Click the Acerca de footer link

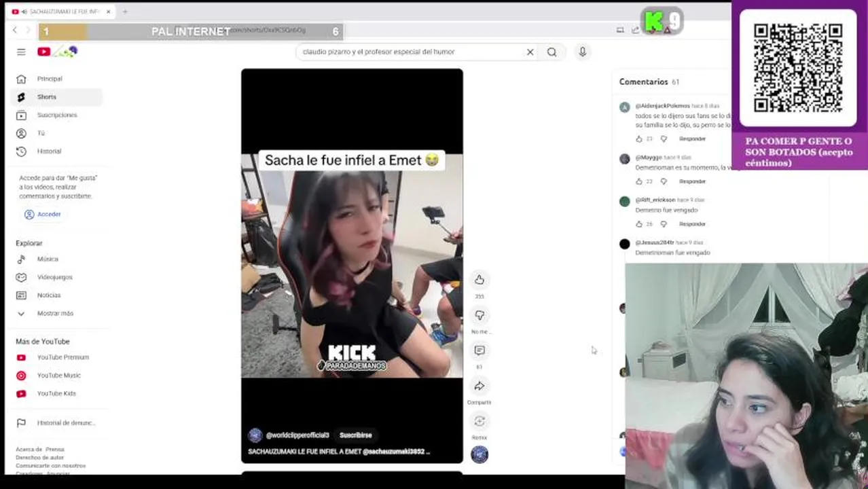[x=29, y=450]
